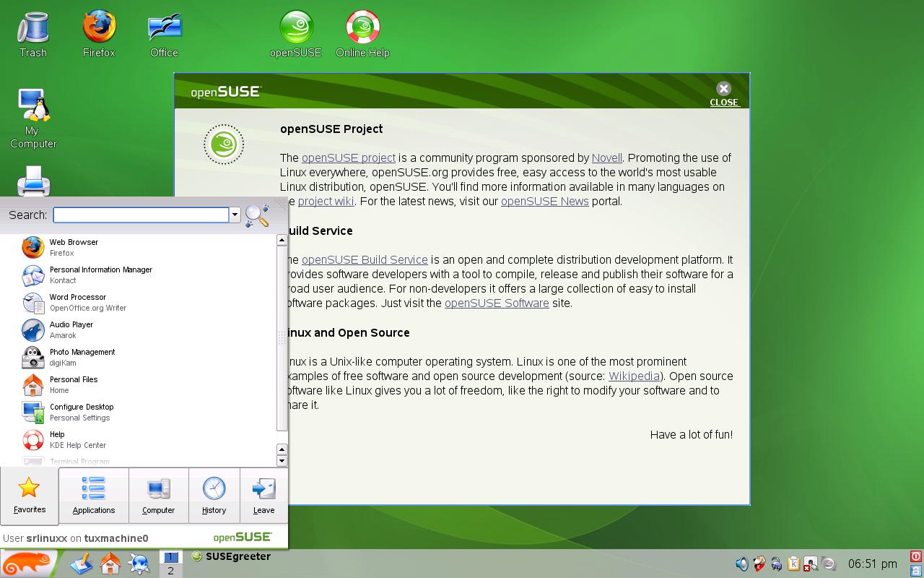This screenshot has height=578, width=924.
Task: Click the favorites list scroll-up arrow at top
Action: pyautogui.click(x=282, y=241)
